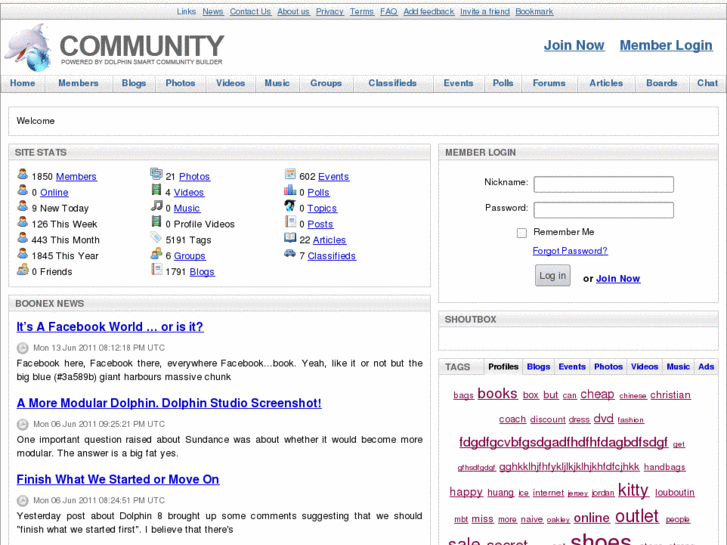This screenshot has height=545, width=727.
Task: Click the "handbags" tag
Action: point(664,467)
